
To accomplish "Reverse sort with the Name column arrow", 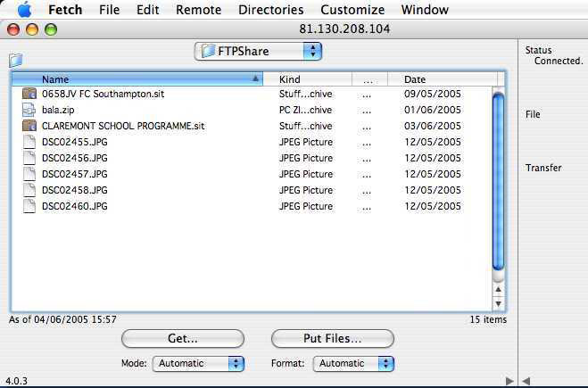I will [255, 78].
